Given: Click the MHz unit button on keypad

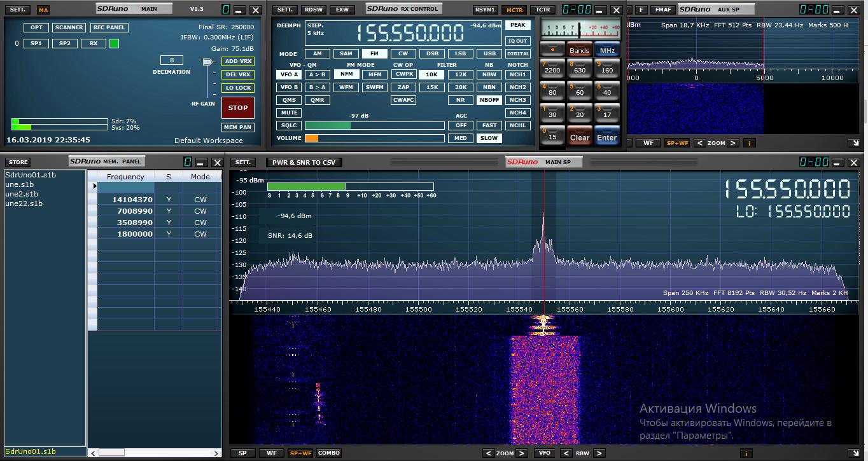Looking at the screenshot, I should point(607,50).
